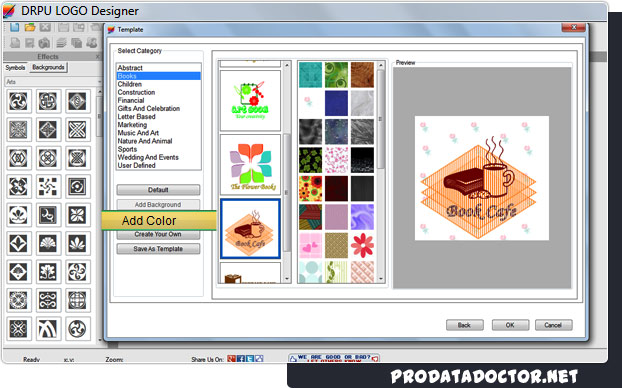Pick the lotus leaf symbol
The width and height of the screenshot is (622, 388).
tap(77, 244)
